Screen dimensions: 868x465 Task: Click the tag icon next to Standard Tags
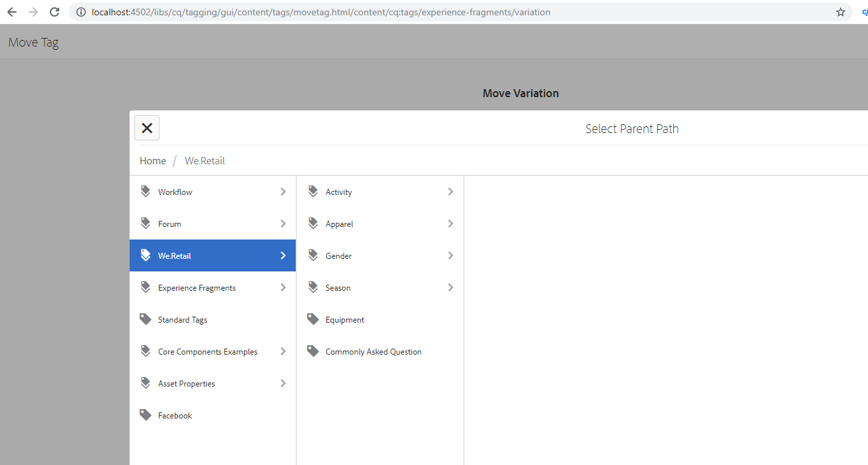(146, 319)
